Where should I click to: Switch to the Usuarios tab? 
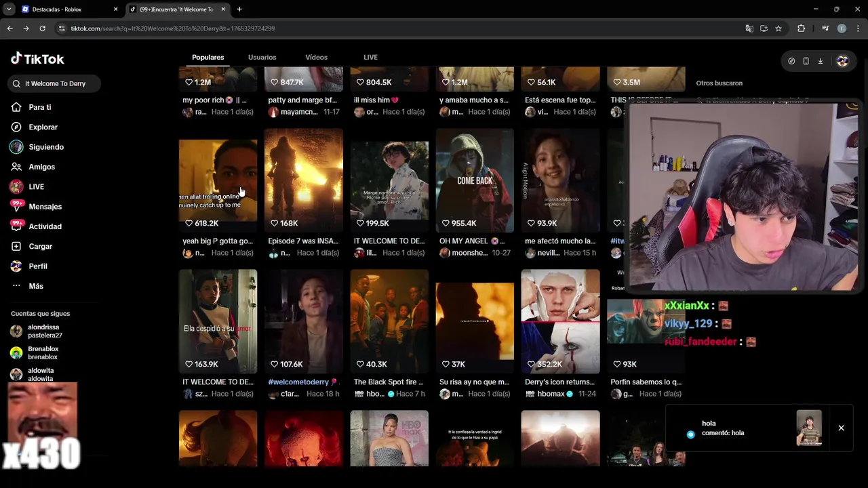pos(262,58)
